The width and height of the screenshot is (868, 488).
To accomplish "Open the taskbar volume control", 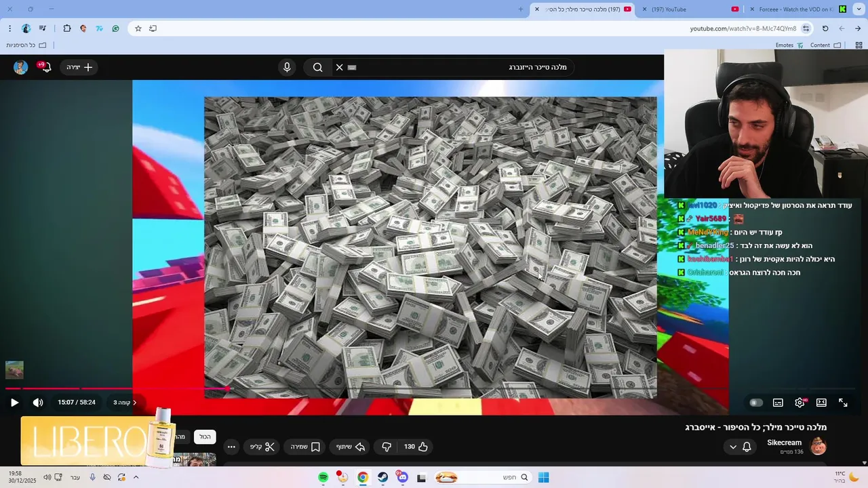I will point(47,477).
